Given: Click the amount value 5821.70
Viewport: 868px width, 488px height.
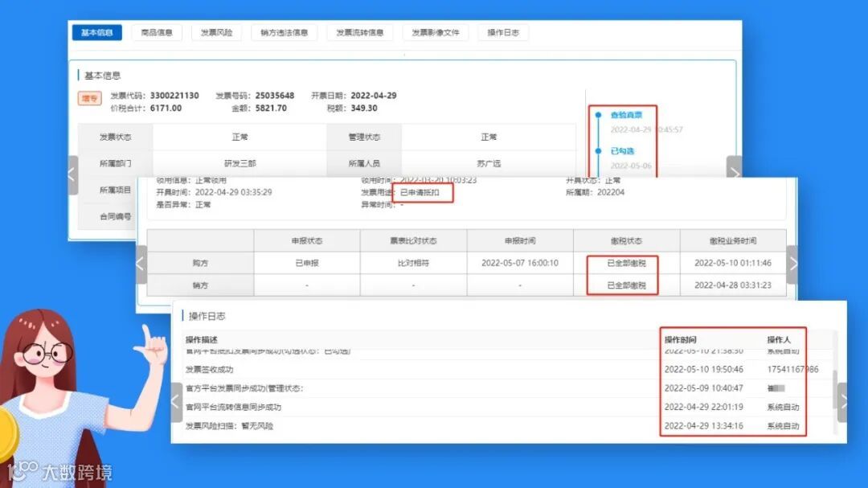Looking at the screenshot, I should [x=271, y=108].
